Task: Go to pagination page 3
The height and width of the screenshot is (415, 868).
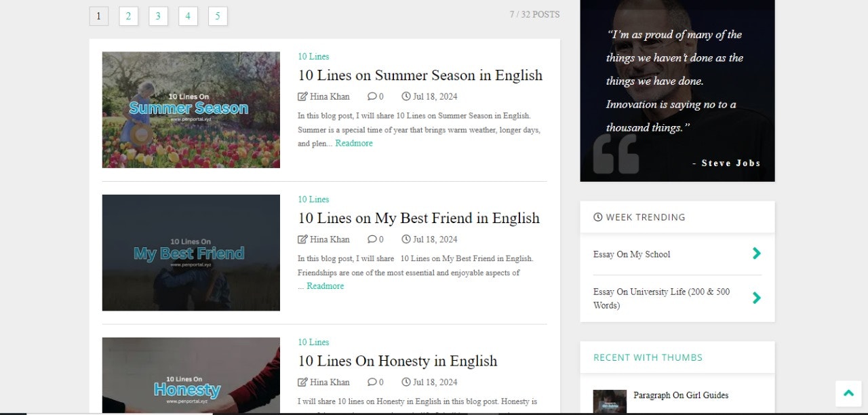Action: [x=158, y=16]
